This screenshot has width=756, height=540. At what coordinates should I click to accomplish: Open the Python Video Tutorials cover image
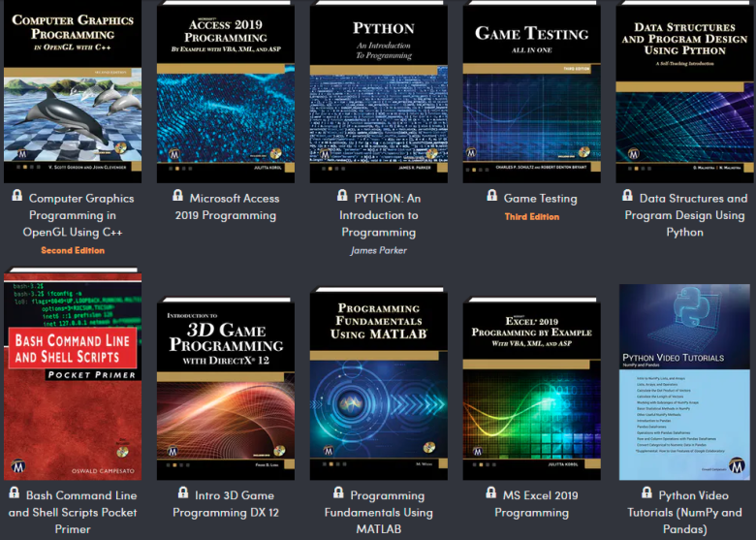pos(684,382)
